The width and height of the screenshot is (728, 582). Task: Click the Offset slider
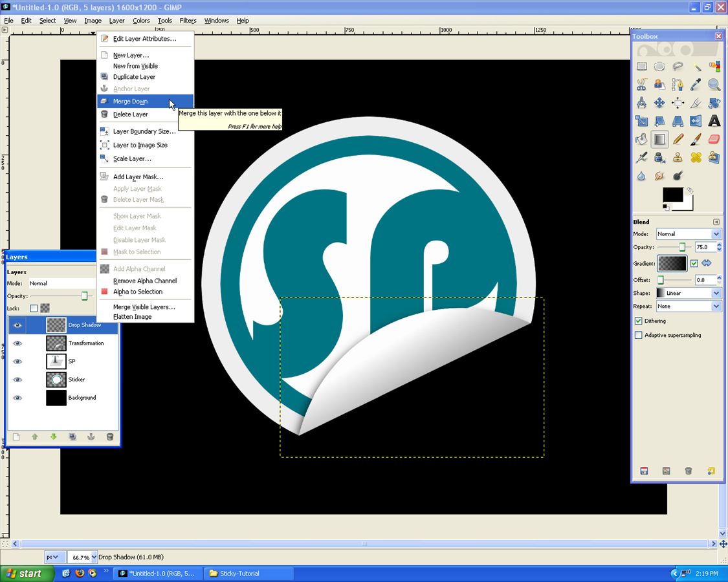(x=674, y=280)
